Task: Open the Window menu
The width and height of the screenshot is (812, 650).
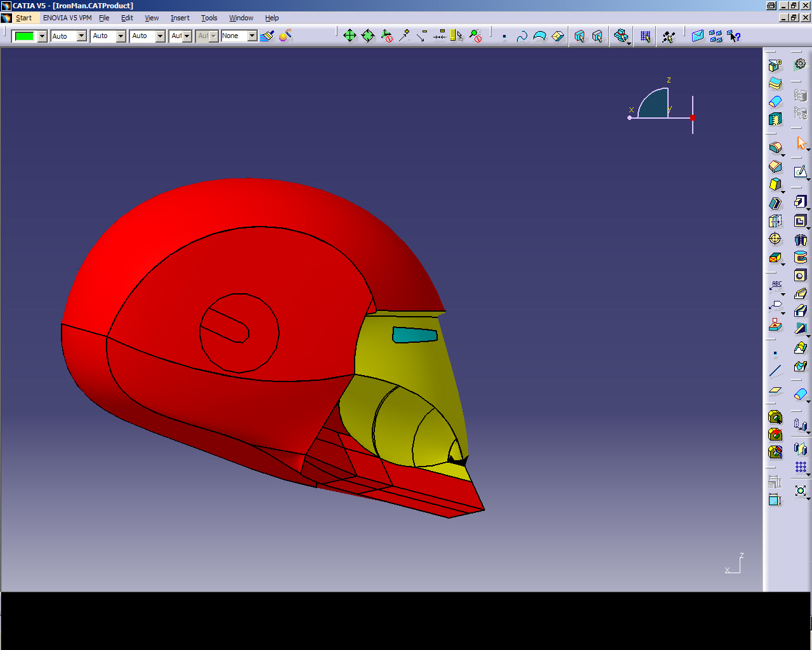Action: (241, 18)
